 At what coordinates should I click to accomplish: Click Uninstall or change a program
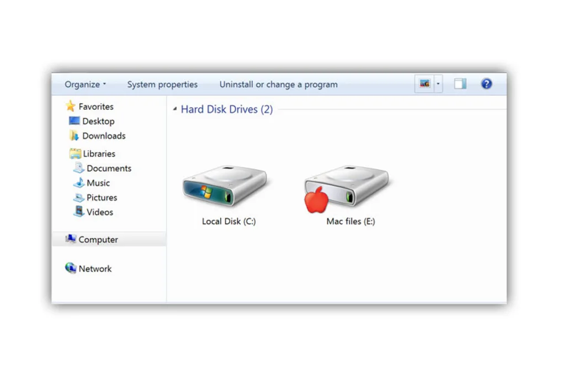pyautogui.click(x=278, y=85)
